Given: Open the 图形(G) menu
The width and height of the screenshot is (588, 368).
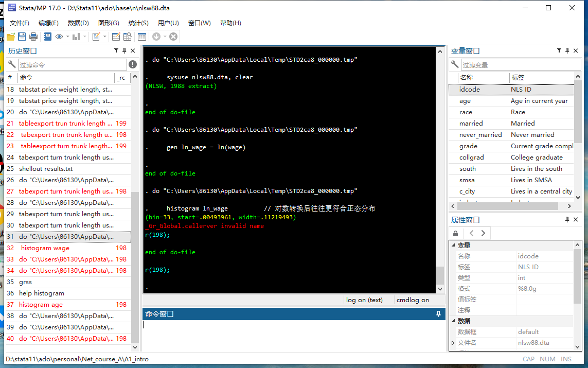Looking at the screenshot, I should tap(109, 23).
